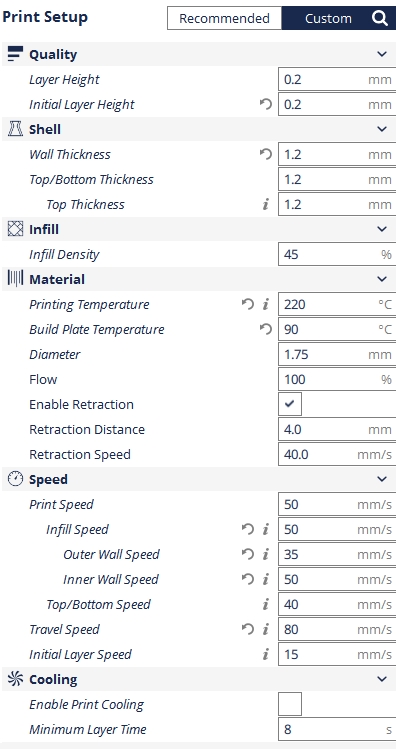
Task: Click the Layer Height value field
Action: coord(337,79)
